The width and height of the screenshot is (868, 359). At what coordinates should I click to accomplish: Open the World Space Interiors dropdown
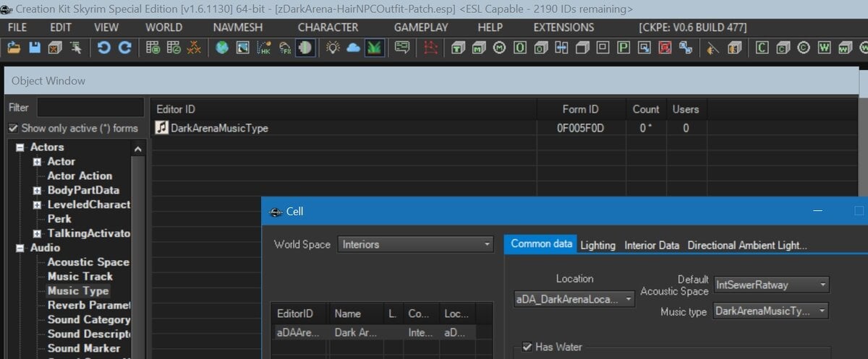(415, 244)
